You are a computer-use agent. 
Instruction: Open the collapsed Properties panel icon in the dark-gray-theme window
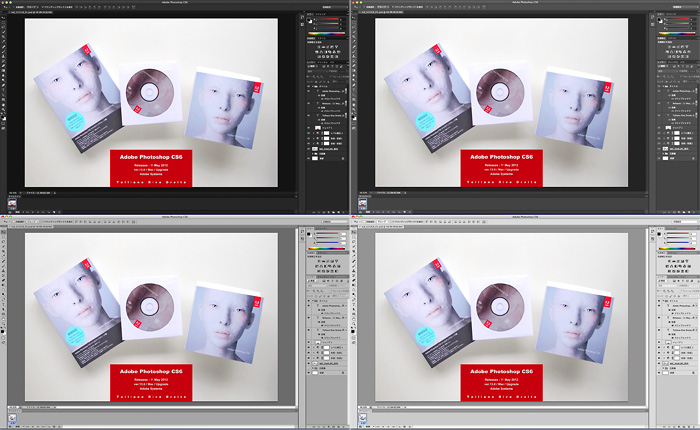point(653,24)
